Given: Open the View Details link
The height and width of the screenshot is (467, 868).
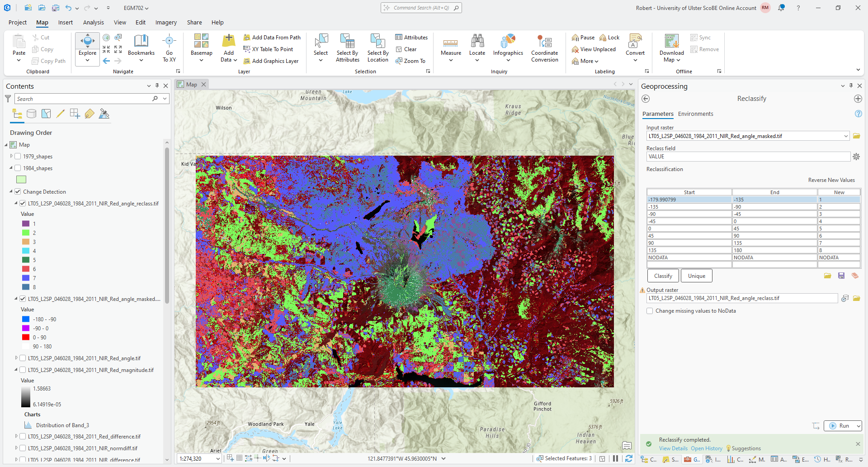Looking at the screenshot, I should point(673,448).
